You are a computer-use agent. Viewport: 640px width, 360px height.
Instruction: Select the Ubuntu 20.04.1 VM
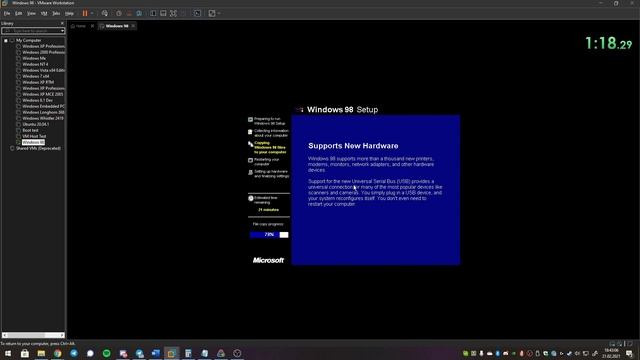click(x=36, y=124)
